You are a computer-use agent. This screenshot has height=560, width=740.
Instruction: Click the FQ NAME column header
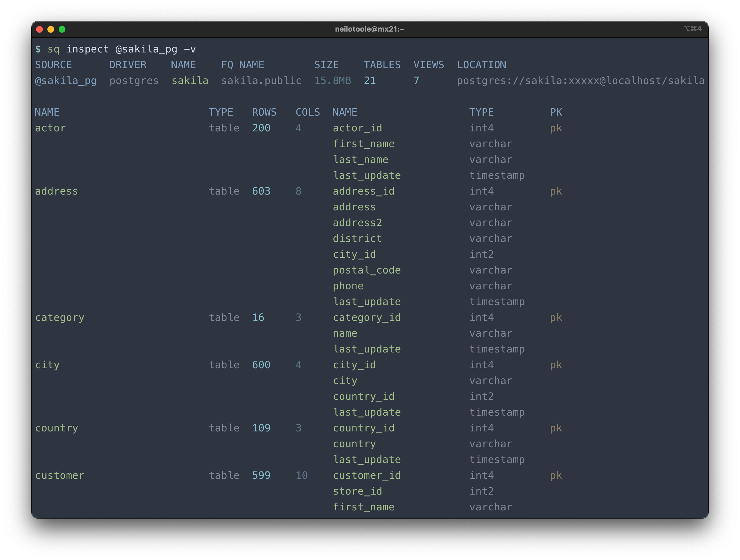tap(243, 65)
